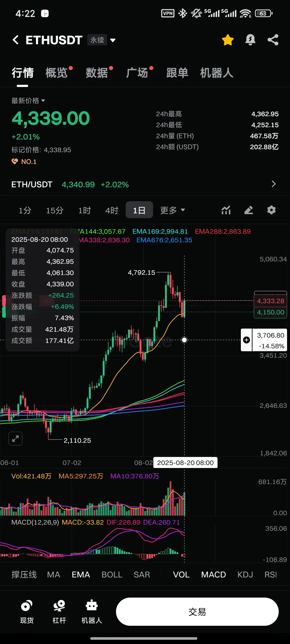Select the 1分 timeframe
The height and width of the screenshot is (644, 290).
25,210
